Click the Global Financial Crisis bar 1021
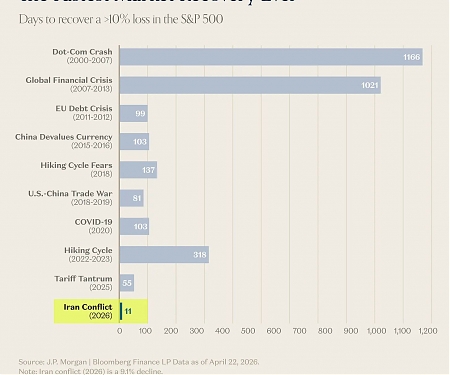The height and width of the screenshot is (375, 450). pos(250,85)
